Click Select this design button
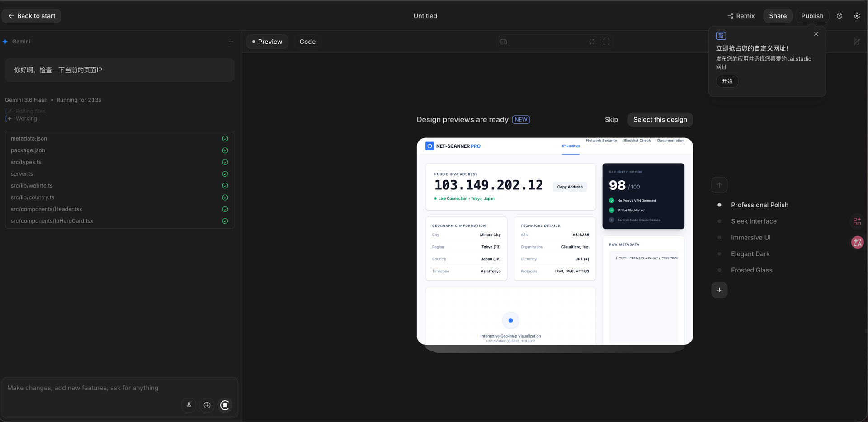868x422 pixels. [660, 120]
